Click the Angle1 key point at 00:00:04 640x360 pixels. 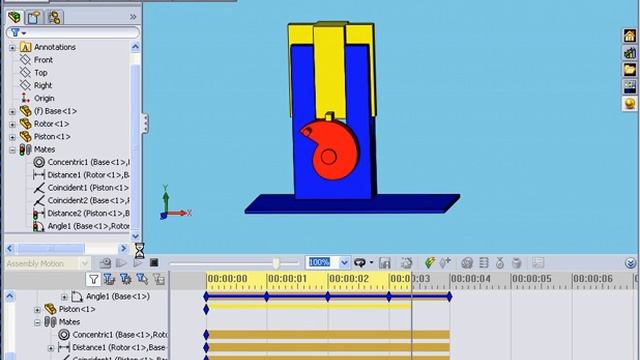pyautogui.click(x=449, y=297)
